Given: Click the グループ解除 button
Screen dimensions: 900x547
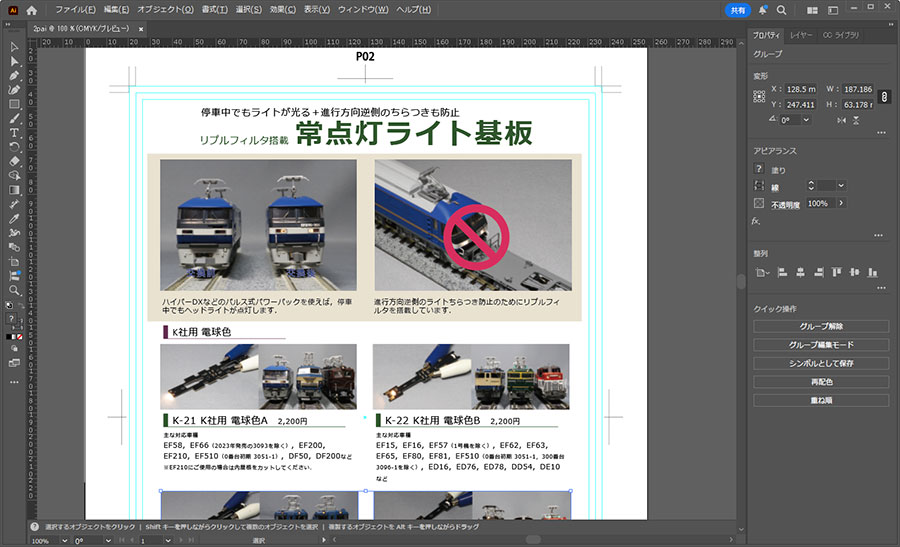Looking at the screenshot, I should pos(821,326).
